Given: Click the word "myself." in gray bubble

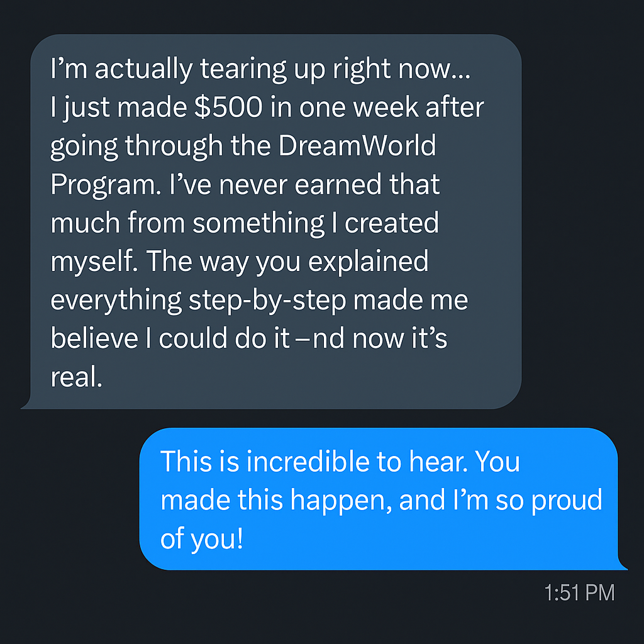Looking at the screenshot, I should coord(97,261).
